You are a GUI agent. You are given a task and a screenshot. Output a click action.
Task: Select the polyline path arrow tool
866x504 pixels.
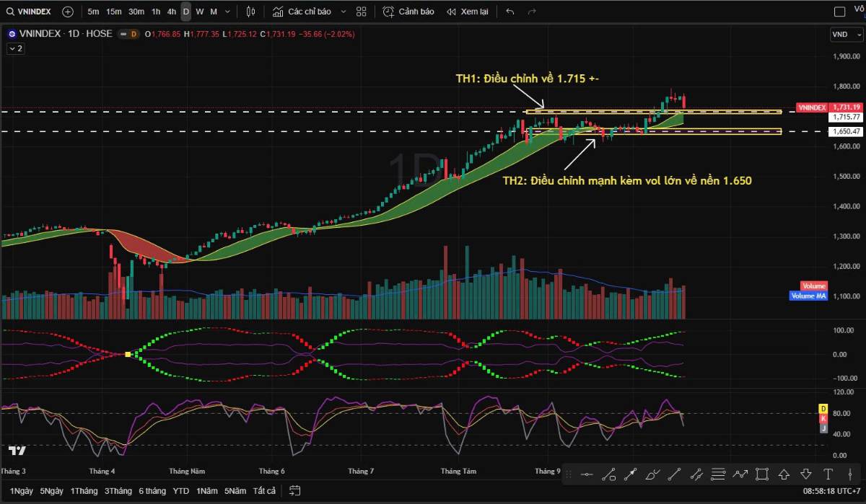pos(740,474)
